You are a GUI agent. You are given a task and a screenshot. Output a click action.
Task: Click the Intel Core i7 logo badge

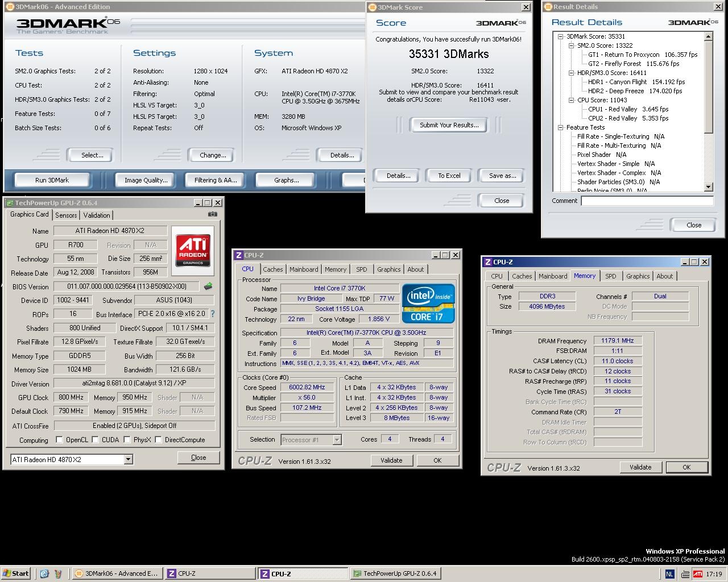[428, 304]
